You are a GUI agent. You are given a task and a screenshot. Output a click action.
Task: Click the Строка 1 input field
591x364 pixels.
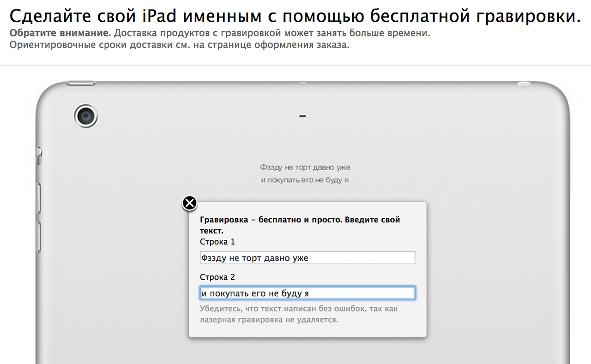click(x=308, y=258)
